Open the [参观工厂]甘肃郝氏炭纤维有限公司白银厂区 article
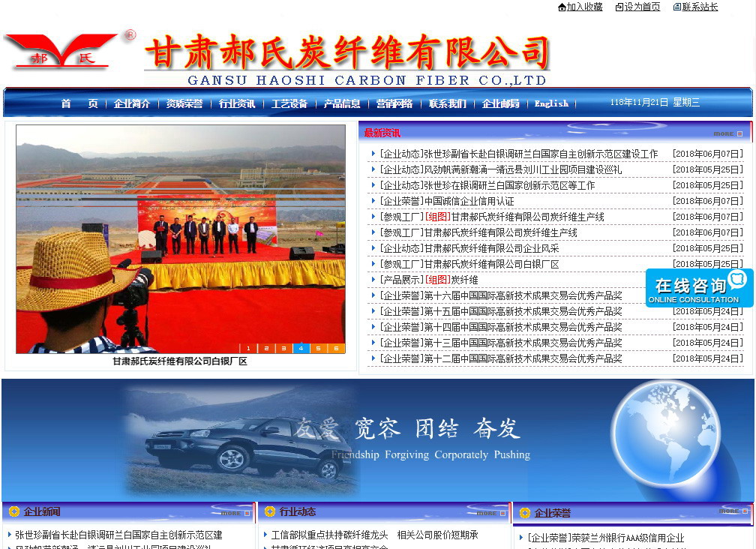This screenshot has height=549, width=756. [469, 264]
